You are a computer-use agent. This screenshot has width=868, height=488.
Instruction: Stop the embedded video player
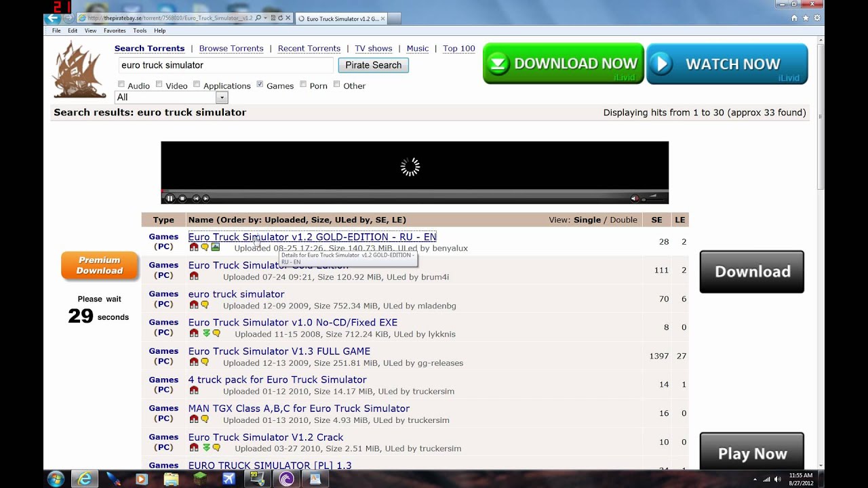pyautogui.click(x=182, y=199)
